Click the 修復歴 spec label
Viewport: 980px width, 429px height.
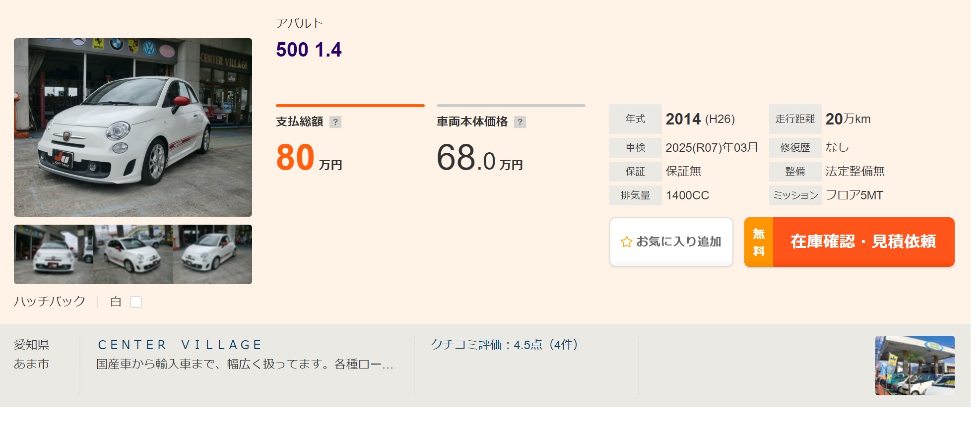795,148
